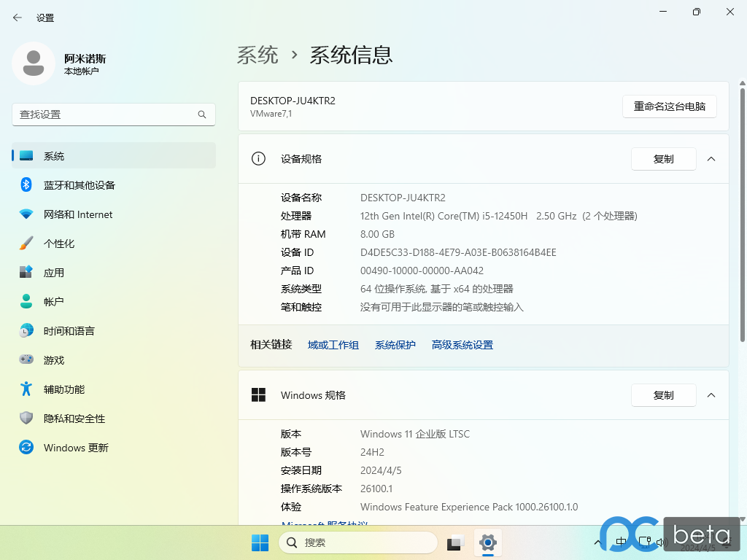
Task: Click the 时间和语言 clock globe icon
Action: point(26,331)
